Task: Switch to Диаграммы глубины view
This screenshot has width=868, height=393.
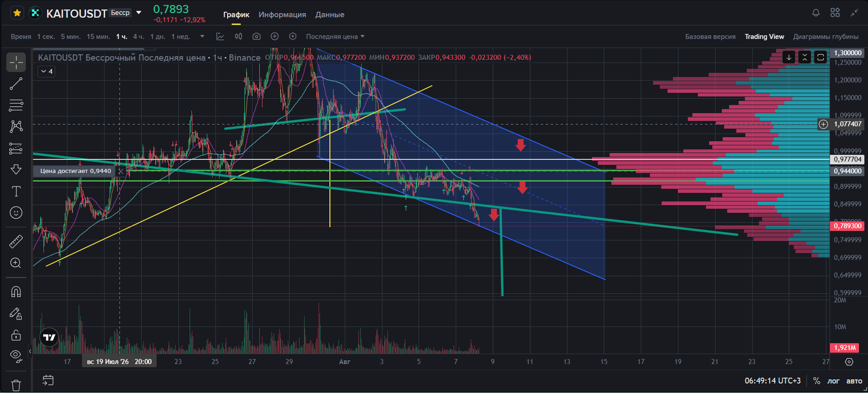Action: (x=826, y=37)
